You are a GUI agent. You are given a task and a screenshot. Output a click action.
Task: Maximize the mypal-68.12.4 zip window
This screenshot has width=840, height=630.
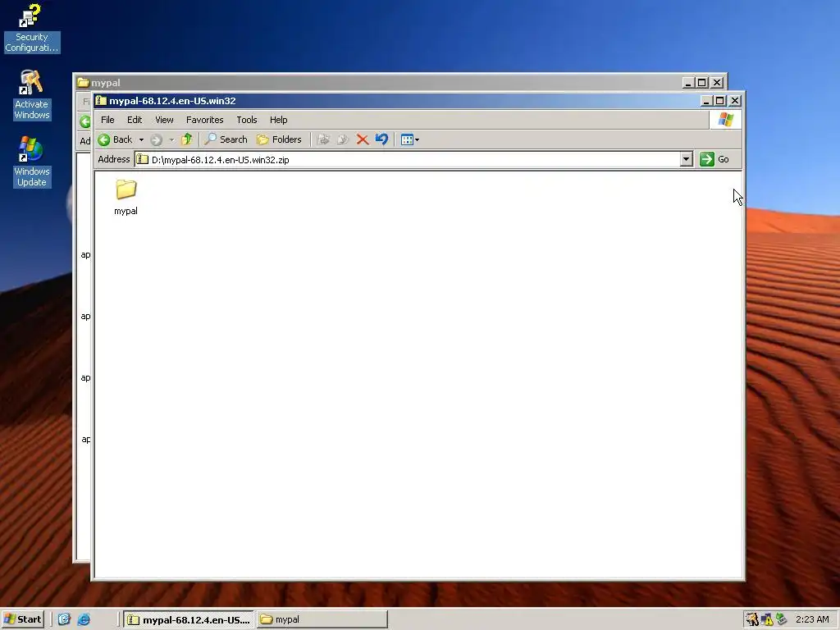(720, 101)
